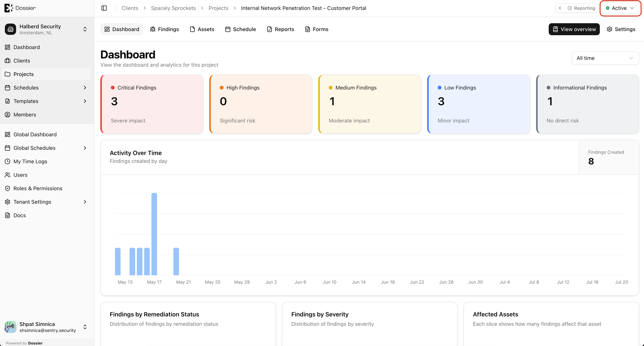644x346 pixels.
Task: Click the Findings Created total panel
Action: click(x=609, y=157)
